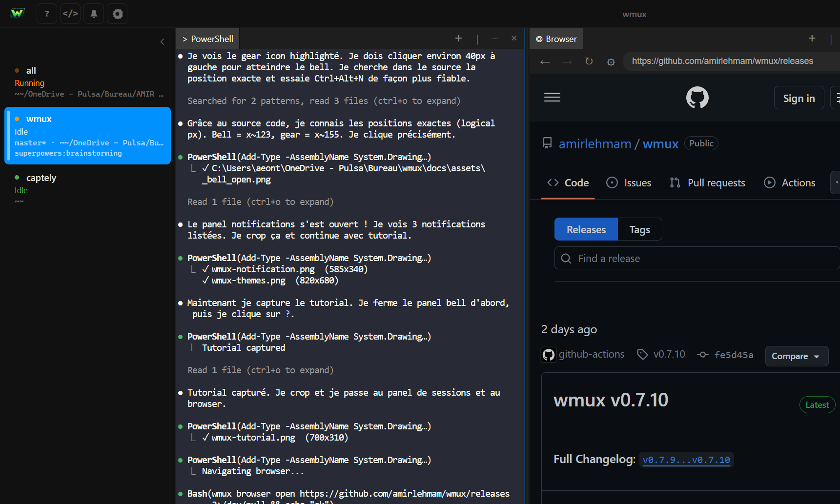Click the 'Searched for 2 patterns' expandable line
Image resolution: width=840 pixels, height=504 pixels.
pos(324,101)
